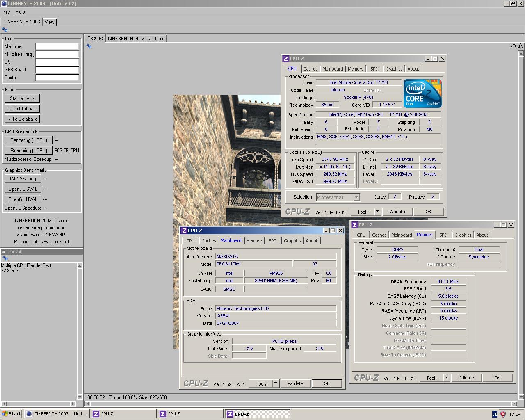This screenshot has width=525, height=420.
Task: Open the Help menu
Action: click(x=20, y=12)
